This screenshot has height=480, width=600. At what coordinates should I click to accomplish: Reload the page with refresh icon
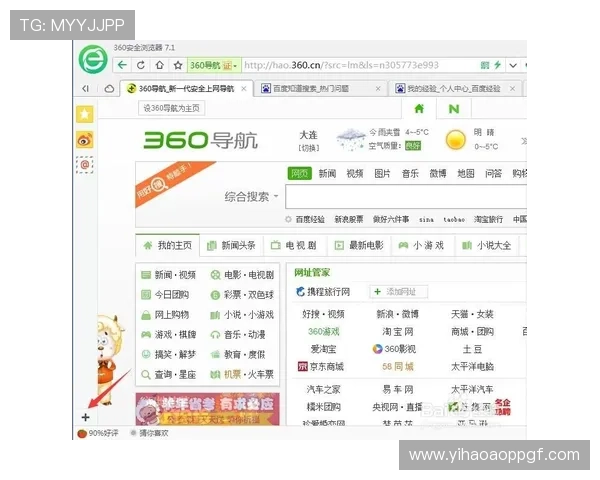tap(141, 65)
